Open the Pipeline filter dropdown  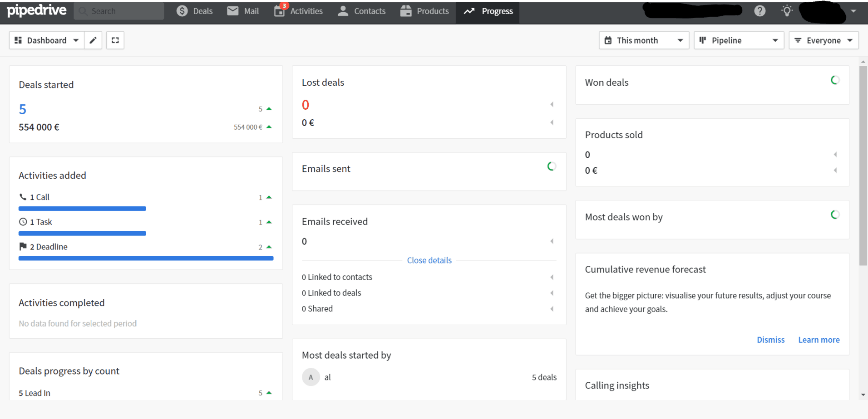pyautogui.click(x=739, y=40)
